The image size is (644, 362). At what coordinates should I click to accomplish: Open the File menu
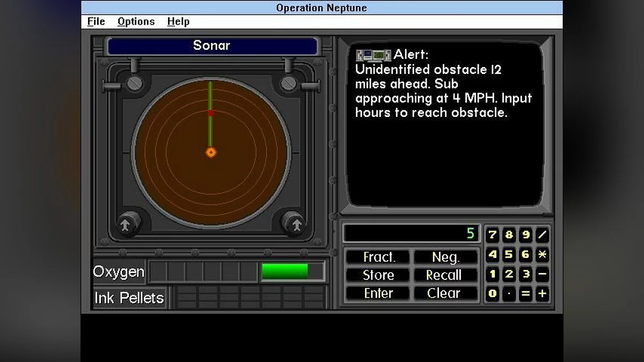95,21
